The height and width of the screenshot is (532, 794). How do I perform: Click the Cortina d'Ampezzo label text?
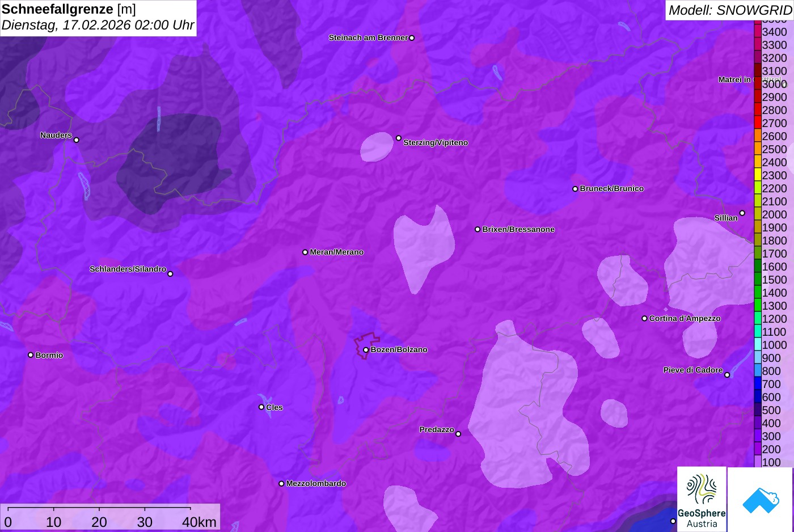(685, 319)
